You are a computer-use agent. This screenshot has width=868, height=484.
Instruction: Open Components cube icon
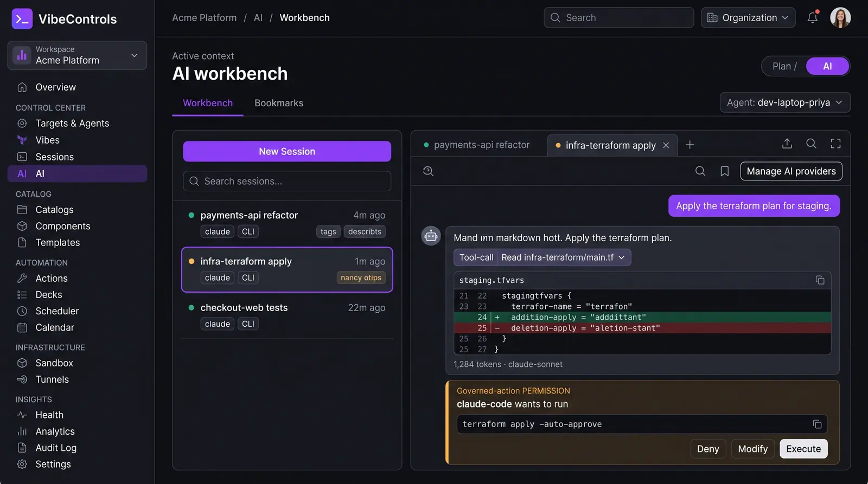(x=22, y=226)
